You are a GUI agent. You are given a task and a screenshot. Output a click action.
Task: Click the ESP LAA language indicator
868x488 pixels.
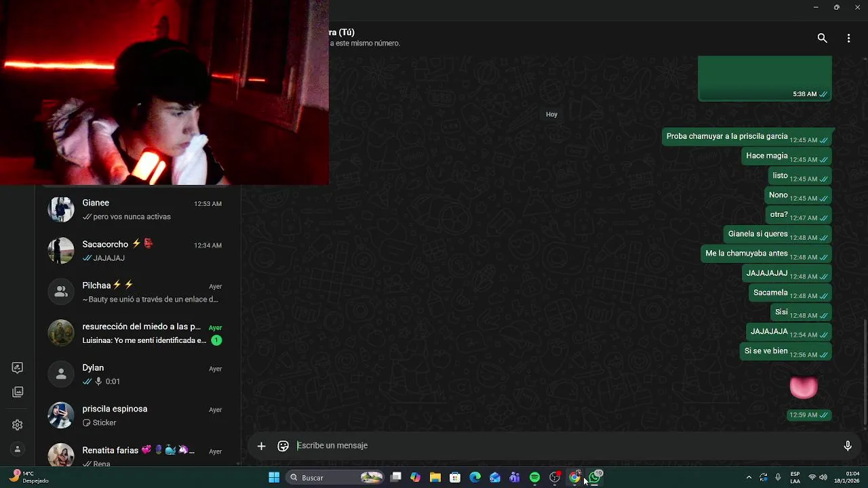(x=795, y=478)
